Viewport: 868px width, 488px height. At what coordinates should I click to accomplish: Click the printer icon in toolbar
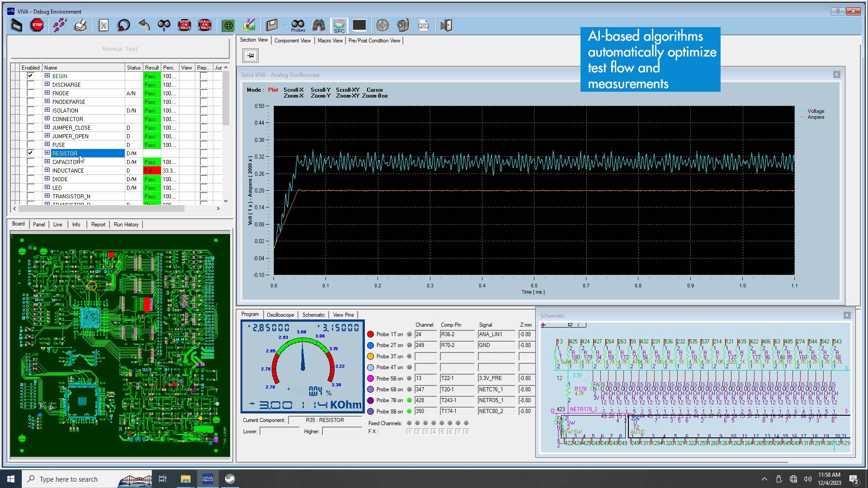pos(80,25)
